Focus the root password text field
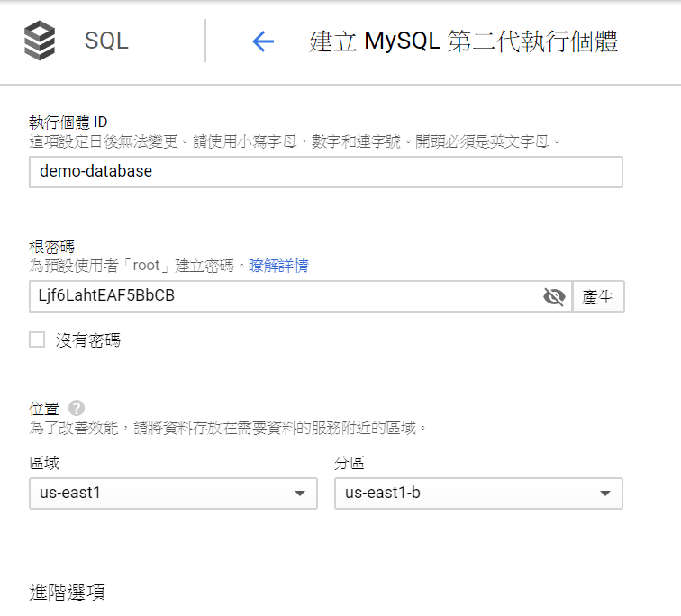The image size is (681, 616). [x=300, y=296]
